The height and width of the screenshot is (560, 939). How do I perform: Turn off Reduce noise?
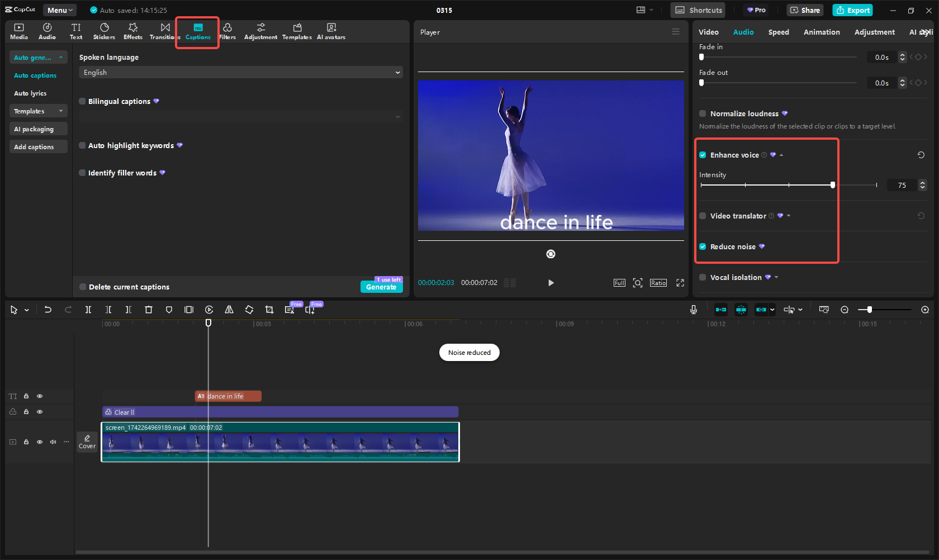pyautogui.click(x=703, y=246)
